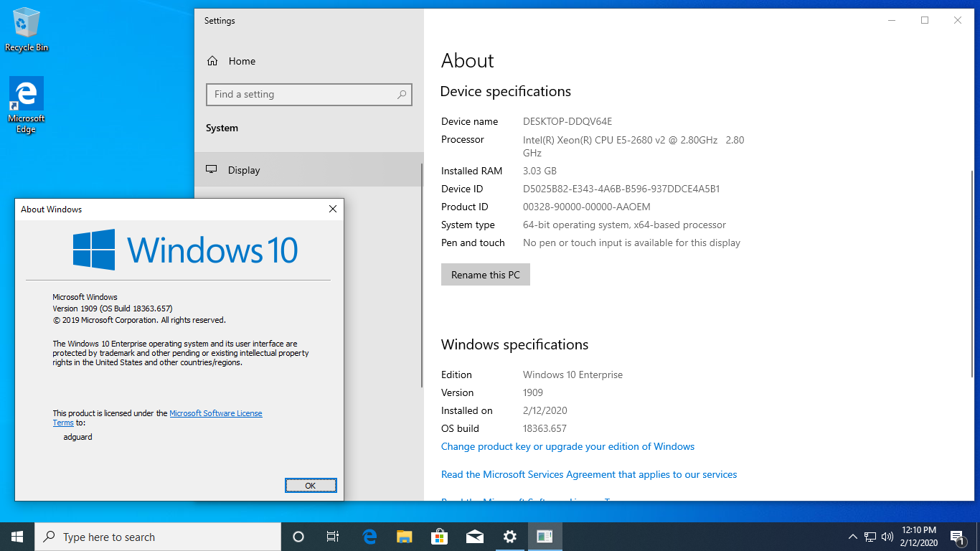Click the taskbar search box
The height and width of the screenshot is (551, 980).
tap(158, 537)
